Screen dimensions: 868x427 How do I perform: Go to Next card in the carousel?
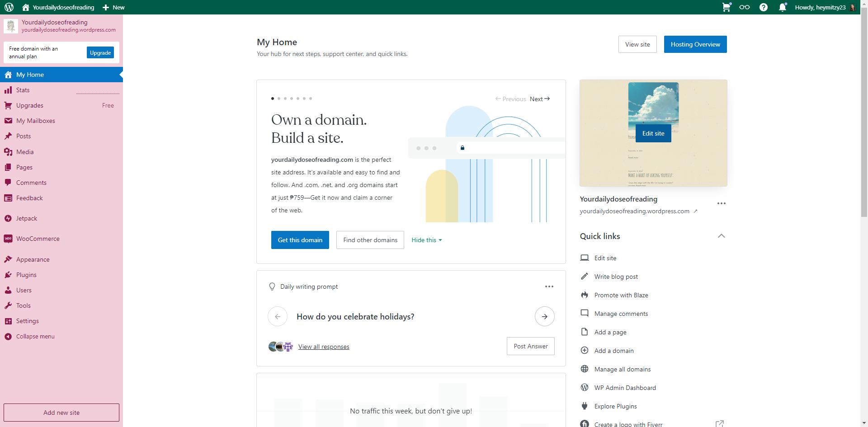(x=540, y=99)
